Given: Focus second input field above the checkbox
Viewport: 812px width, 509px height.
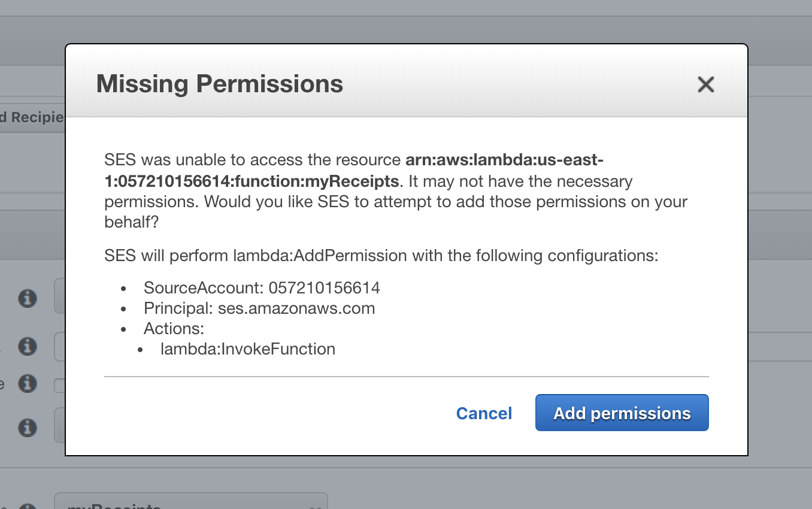Looking at the screenshot, I should (x=59, y=346).
